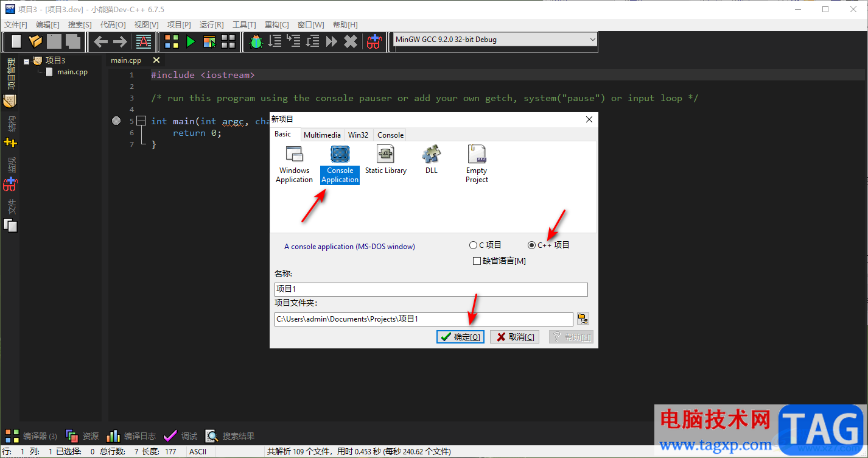Switch to the Win32 tab
868x458 pixels.
(359, 135)
